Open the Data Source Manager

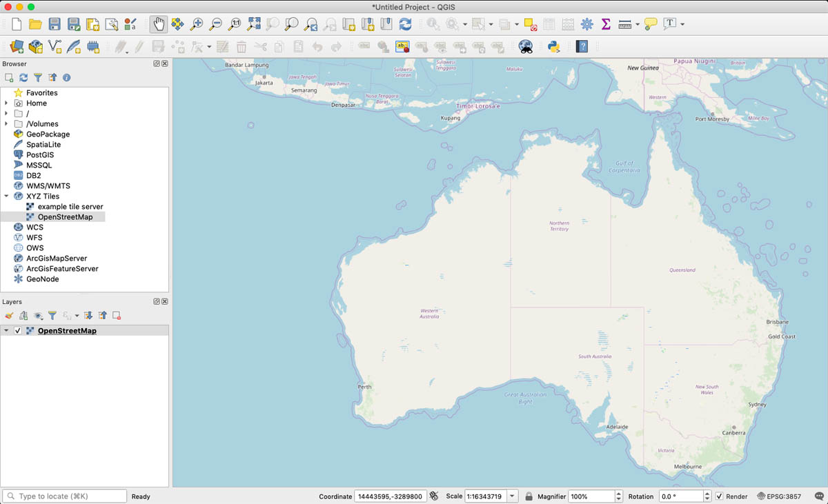[x=17, y=47]
